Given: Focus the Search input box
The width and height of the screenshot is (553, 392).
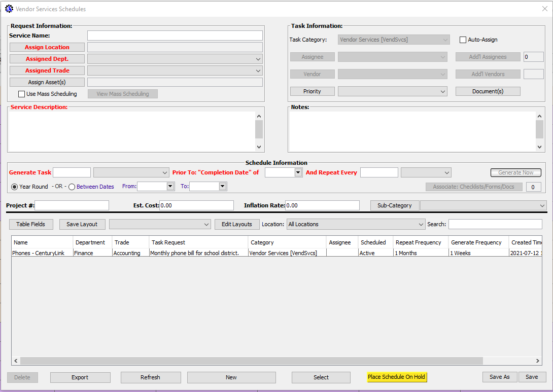Looking at the screenshot, I should click(x=495, y=224).
